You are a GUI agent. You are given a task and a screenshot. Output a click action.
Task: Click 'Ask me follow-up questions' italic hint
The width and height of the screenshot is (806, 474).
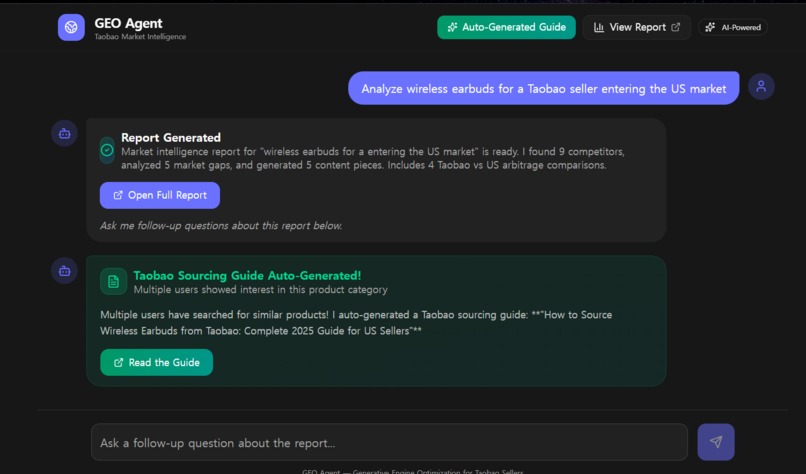(221, 226)
